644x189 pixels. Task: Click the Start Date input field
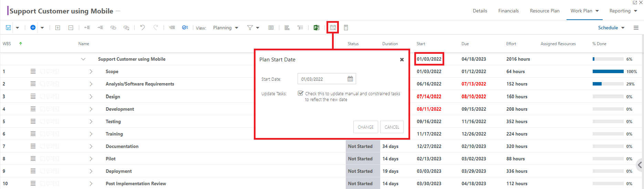point(326,79)
